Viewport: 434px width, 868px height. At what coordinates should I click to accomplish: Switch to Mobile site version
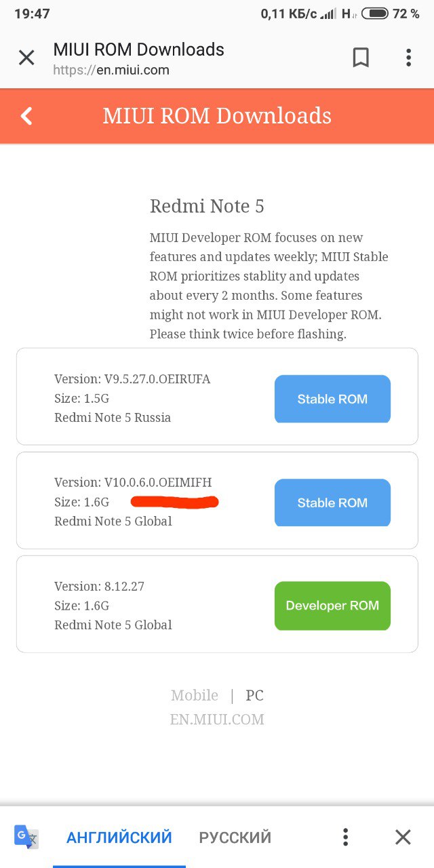click(x=195, y=695)
